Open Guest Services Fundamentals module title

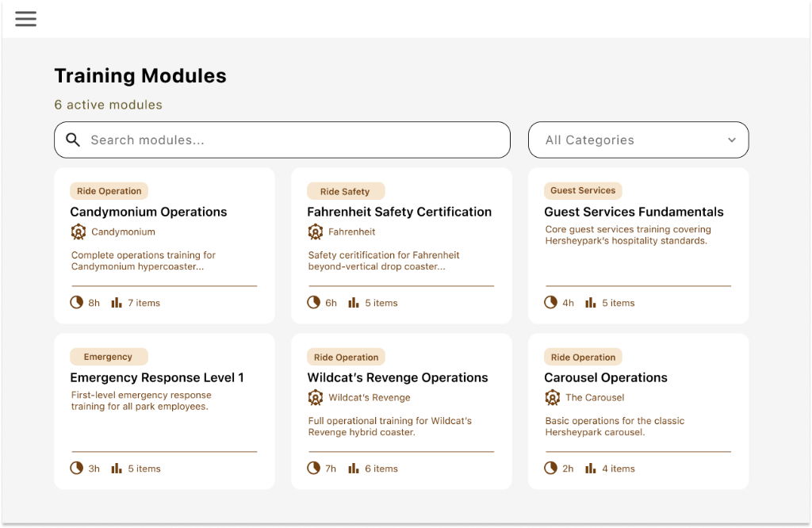[x=634, y=212]
